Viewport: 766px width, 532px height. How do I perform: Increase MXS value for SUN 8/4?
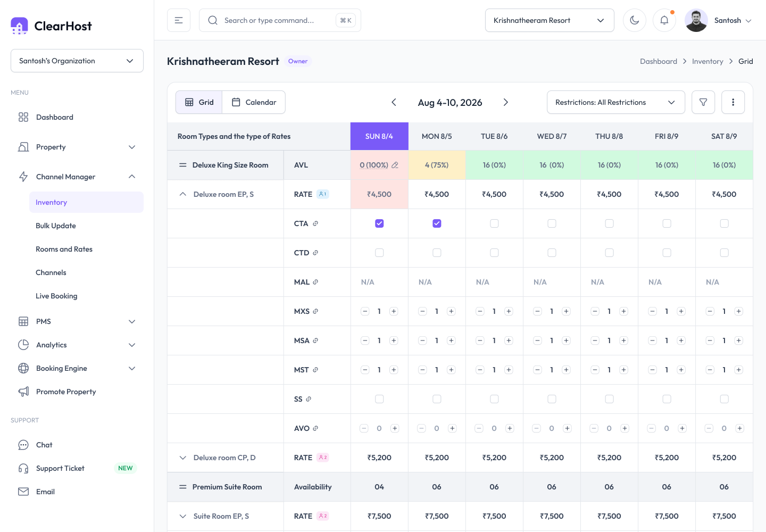point(394,311)
